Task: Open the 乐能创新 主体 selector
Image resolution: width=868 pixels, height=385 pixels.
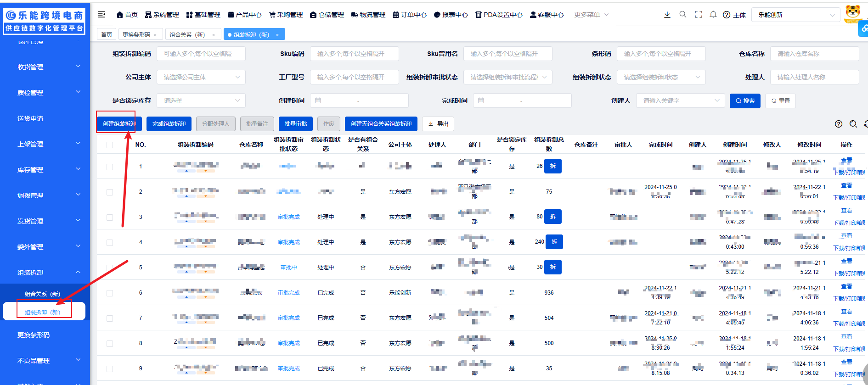Action: [796, 15]
